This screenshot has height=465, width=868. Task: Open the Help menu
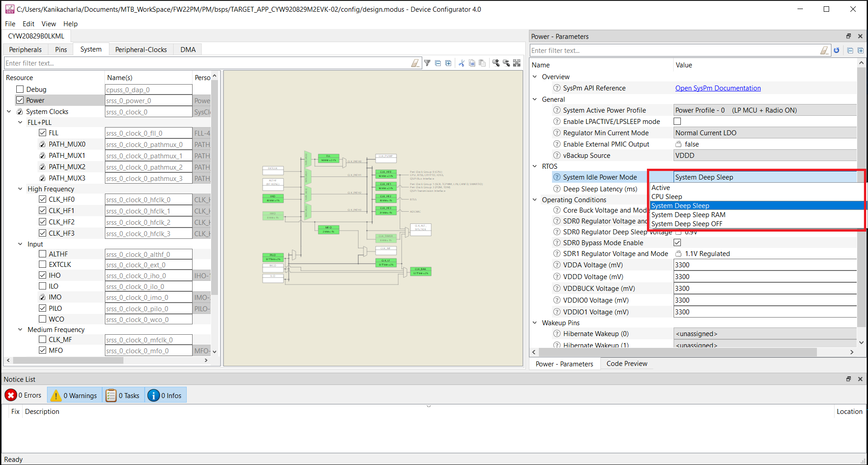pos(70,24)
